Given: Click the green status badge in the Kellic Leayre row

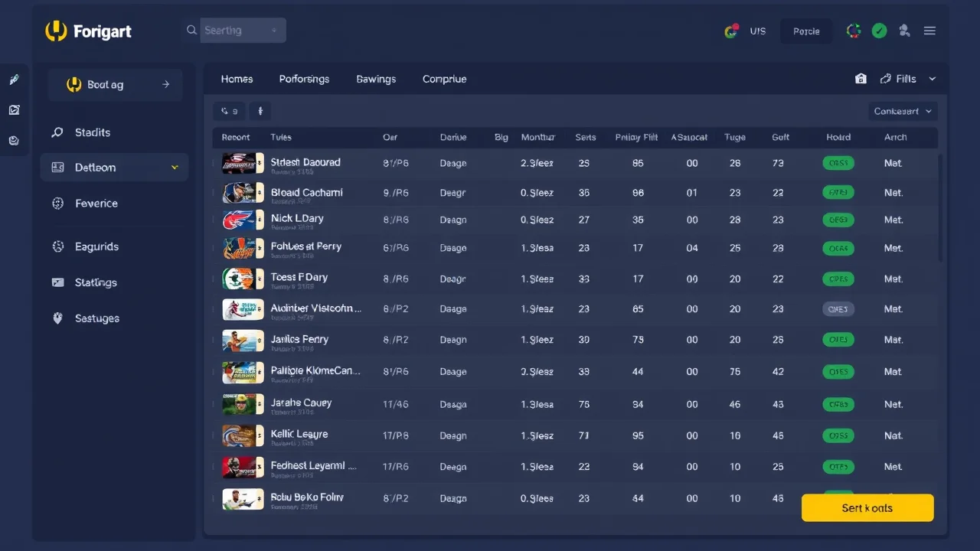Looking at the screenshot, I should 838,435.
